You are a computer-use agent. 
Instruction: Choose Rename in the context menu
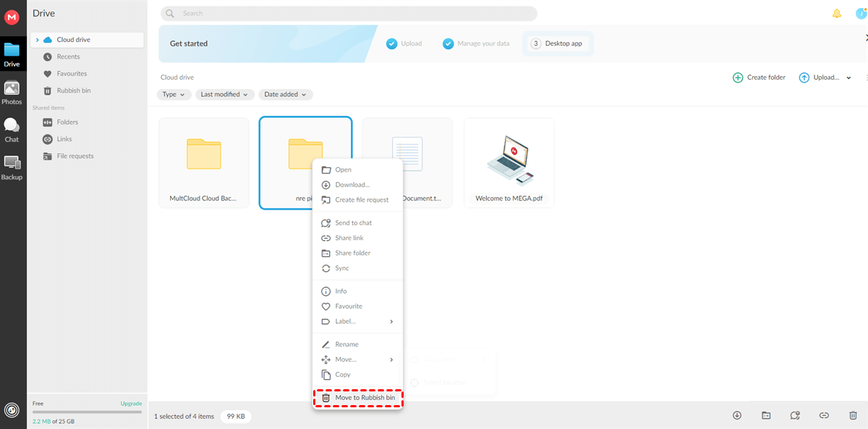tap(357, 344)
